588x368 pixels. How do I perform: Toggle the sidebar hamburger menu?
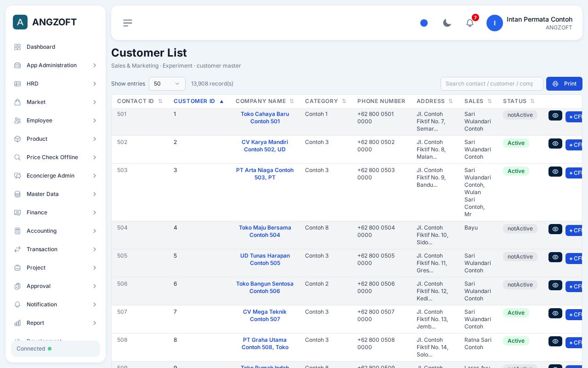(x=128, y=23)
